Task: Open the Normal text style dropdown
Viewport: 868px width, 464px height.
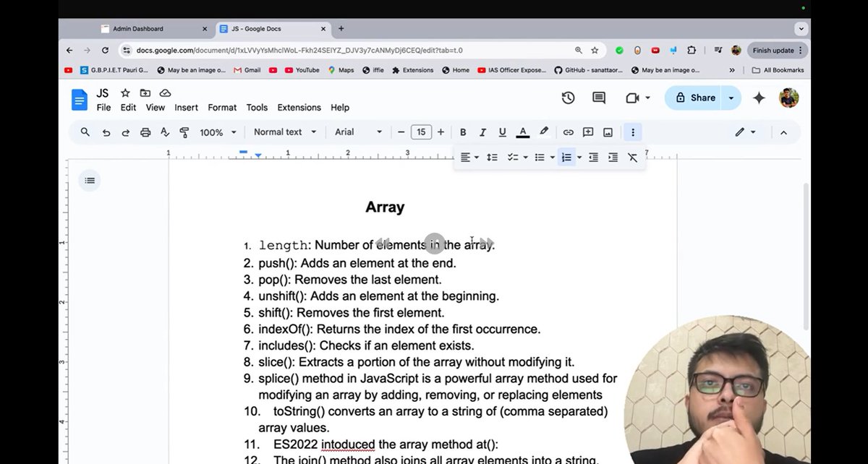Action: coord(285,132)
